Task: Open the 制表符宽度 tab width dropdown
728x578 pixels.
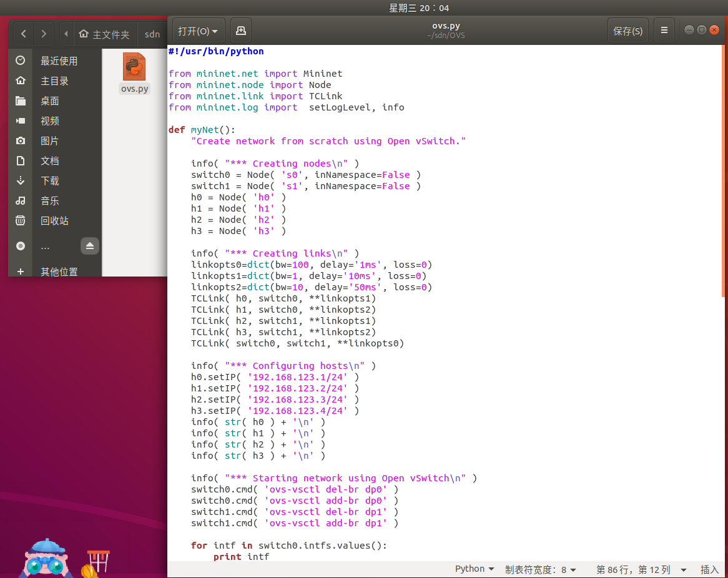Action: click(x=541, y=569)
